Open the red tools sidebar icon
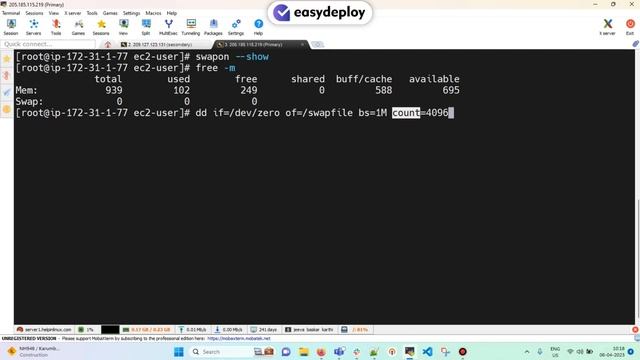This screenshot has height=360, width=640. 7,76
